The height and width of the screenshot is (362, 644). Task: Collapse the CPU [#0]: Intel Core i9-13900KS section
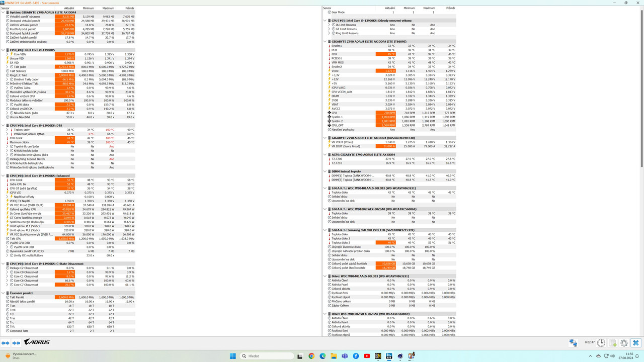[x=3, y=50]
